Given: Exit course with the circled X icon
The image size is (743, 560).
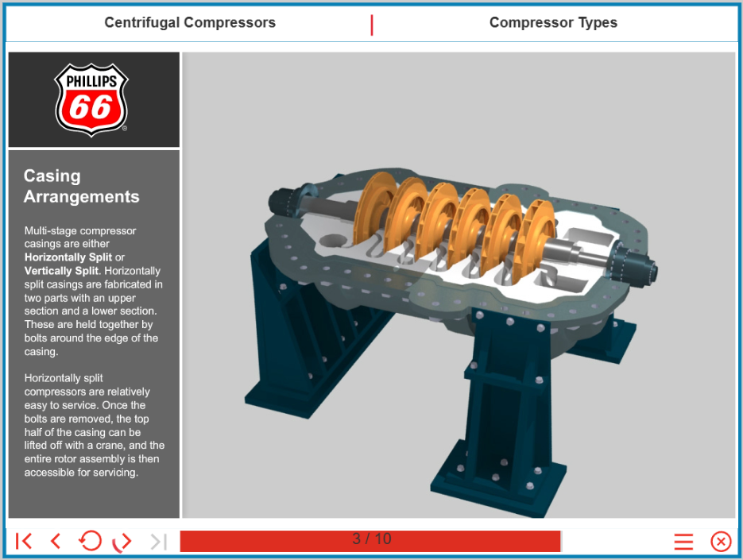Looking at the screenshot, I should [721, 542].
